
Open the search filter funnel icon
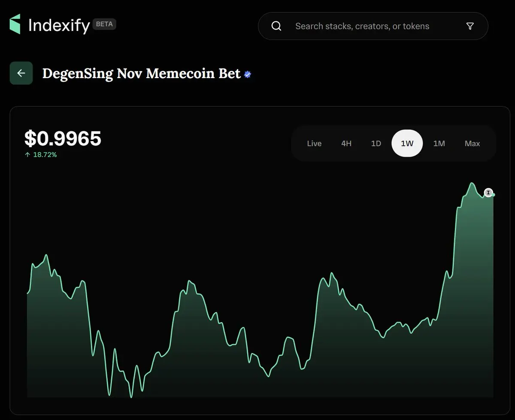(x=470, y=26)
